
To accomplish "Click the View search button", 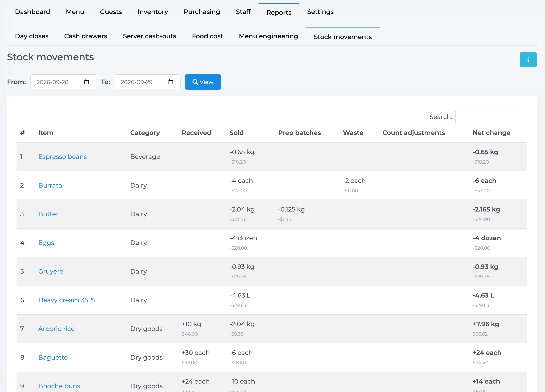I will pos(203,82).
